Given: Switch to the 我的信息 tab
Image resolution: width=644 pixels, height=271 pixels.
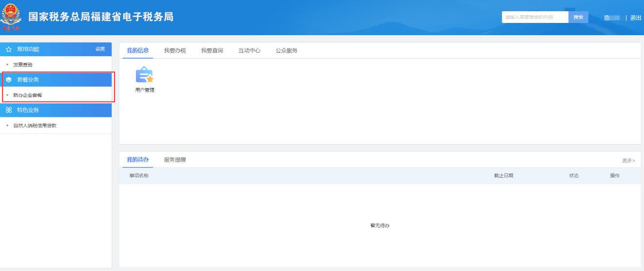Looking at the screenshot, I should [137, 51].
